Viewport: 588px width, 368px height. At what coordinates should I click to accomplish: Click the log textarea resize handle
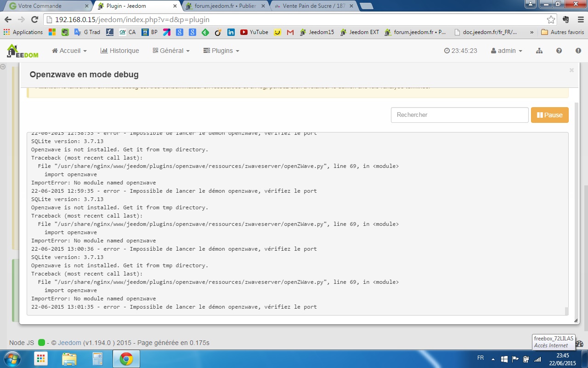[x=576, y=321]
